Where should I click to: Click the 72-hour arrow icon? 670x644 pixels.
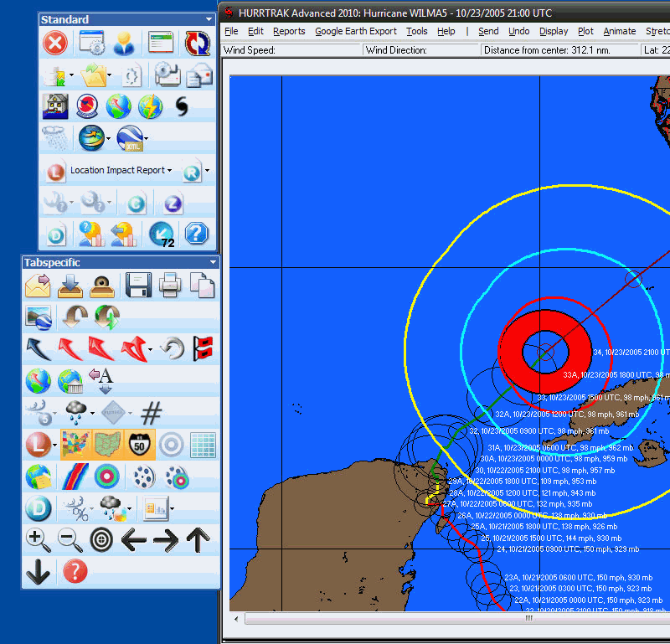pos(162,234)
